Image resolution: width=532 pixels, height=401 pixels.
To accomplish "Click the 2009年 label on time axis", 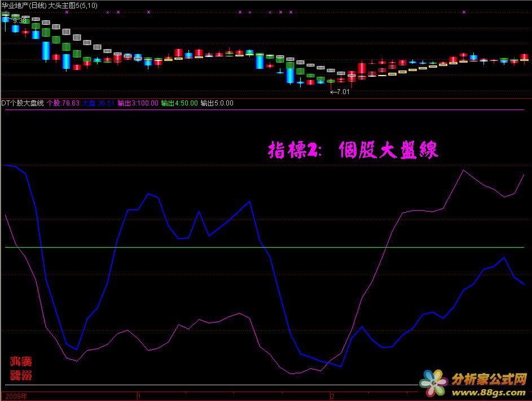I will (16, 396).
